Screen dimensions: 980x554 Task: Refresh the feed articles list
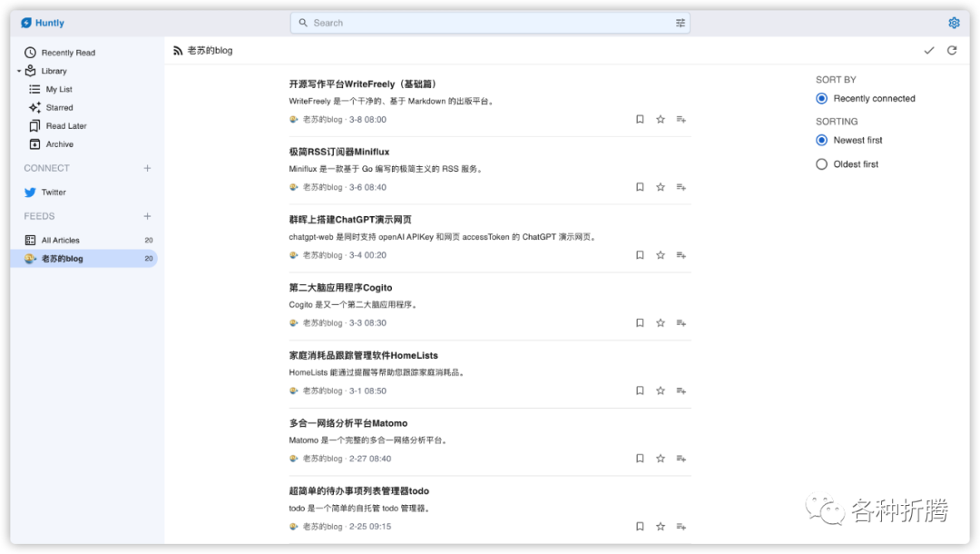[952, 51]
